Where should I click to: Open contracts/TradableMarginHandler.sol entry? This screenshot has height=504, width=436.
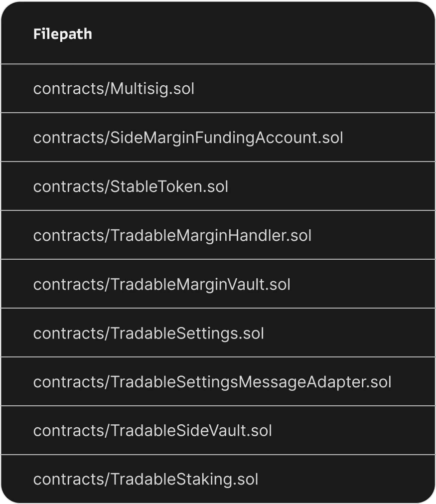172,236
